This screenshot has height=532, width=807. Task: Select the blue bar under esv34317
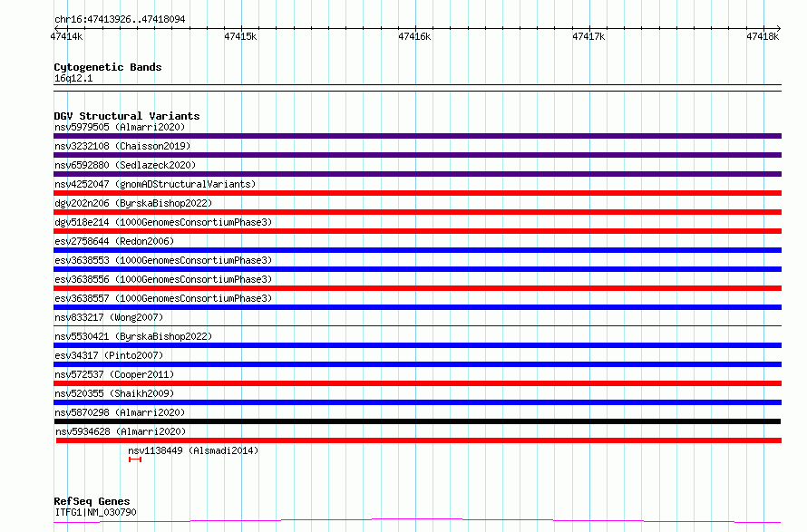point(417,364)
